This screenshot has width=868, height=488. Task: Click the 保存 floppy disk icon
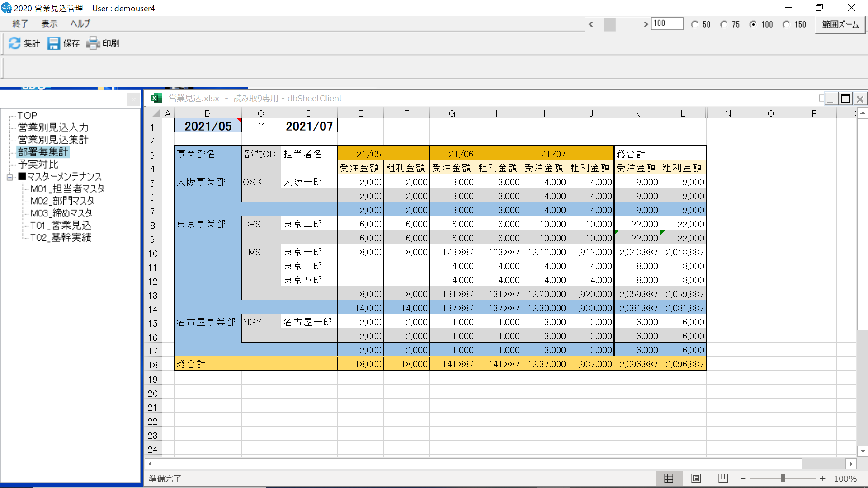tap(54, 43)
